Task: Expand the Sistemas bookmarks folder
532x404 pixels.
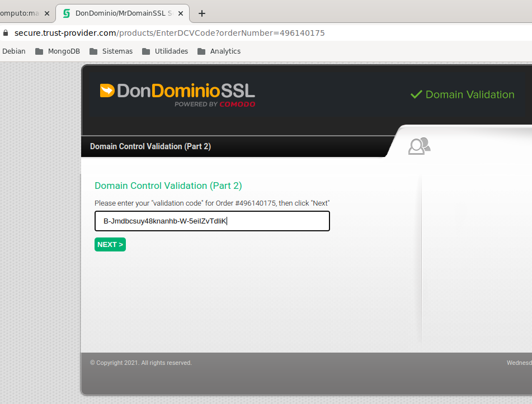Action: pos(111,51)
